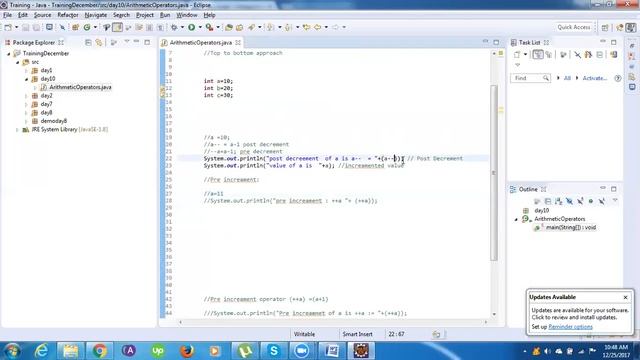Click the Open Type toolbar icon
The image size is (640, 360).
229,27
